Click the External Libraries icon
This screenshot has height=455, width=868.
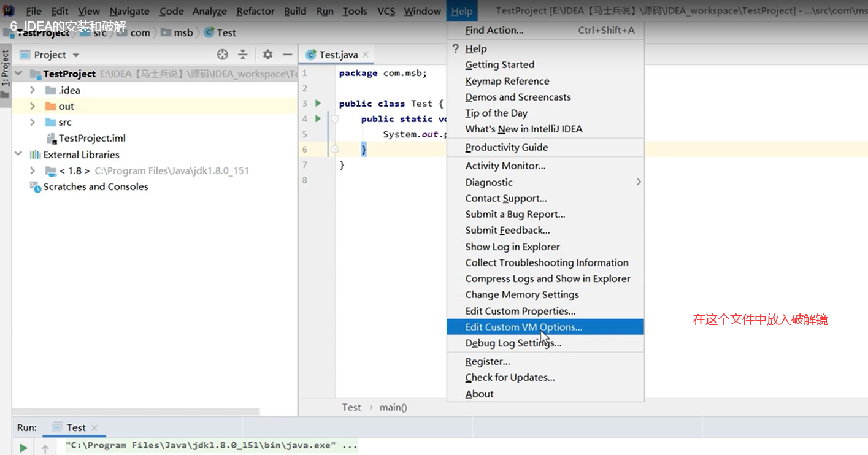35,155
